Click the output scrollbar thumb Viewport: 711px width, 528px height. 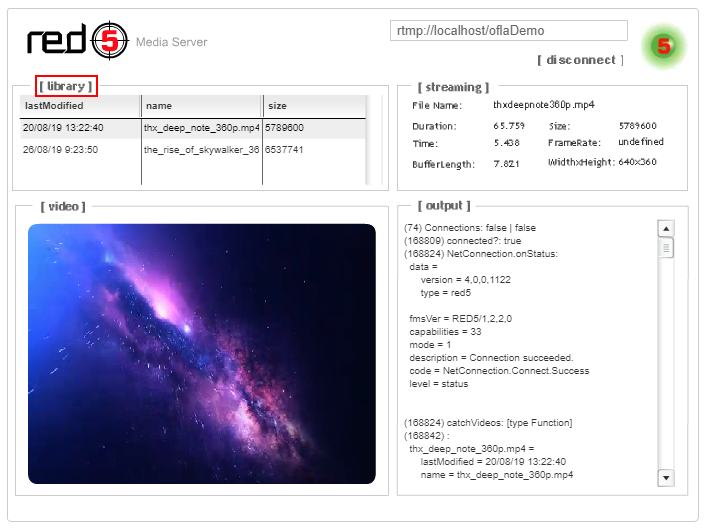tap(666, 248)
